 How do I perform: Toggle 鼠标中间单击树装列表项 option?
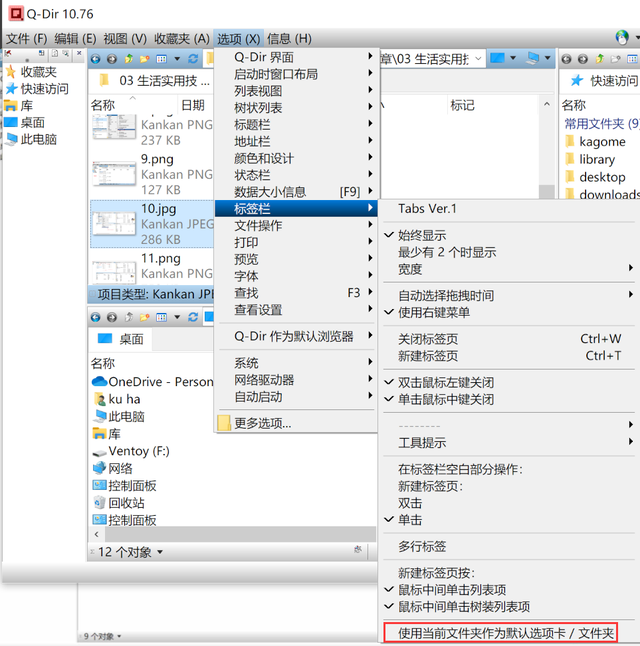point(464,607)
